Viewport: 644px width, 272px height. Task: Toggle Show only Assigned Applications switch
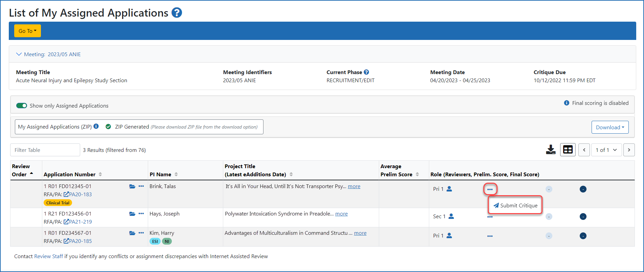coord(22,106)
